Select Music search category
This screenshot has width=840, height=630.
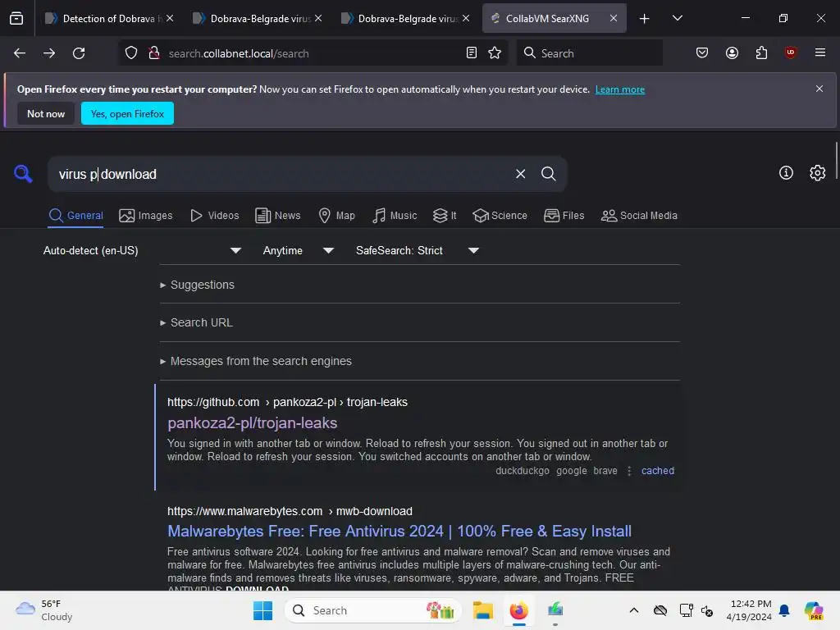click(x=395, y=216)
